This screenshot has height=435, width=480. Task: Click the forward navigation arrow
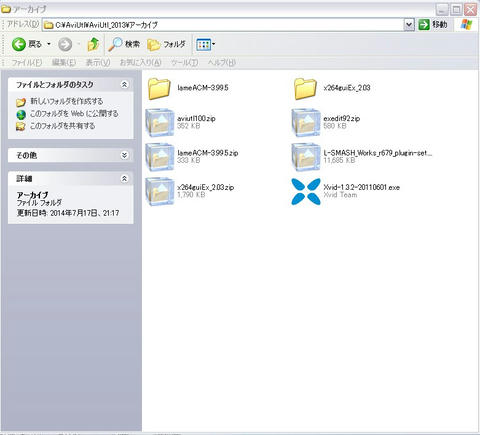(x=65, y=44)
